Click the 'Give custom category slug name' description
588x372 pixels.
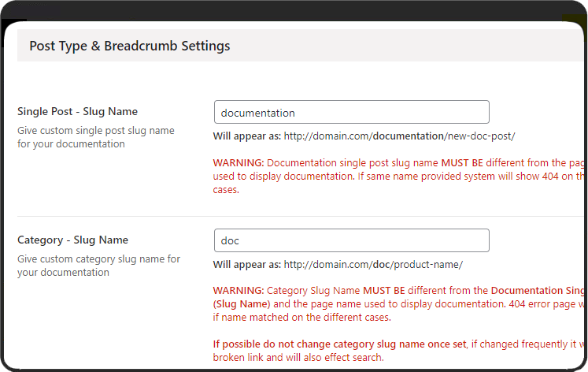tap(99, 259)
